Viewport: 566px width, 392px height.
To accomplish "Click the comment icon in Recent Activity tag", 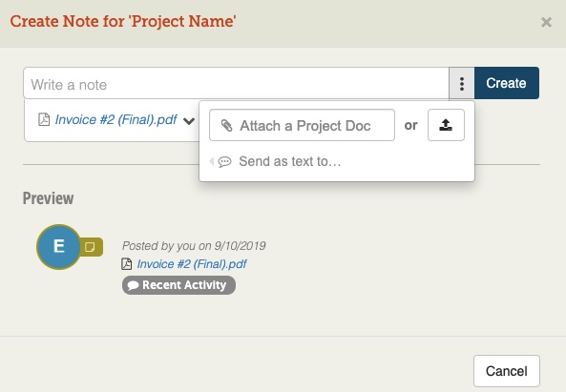I will [x=133, y=285].
